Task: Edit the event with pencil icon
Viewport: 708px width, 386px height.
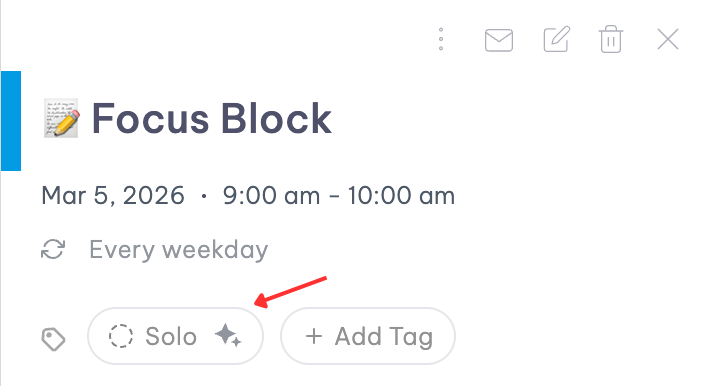Action: click(x=556, y=39)
